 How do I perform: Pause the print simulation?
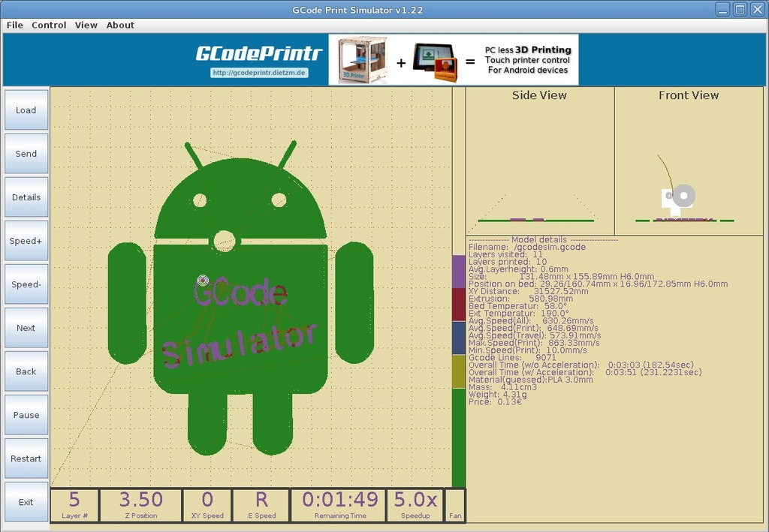26,415
